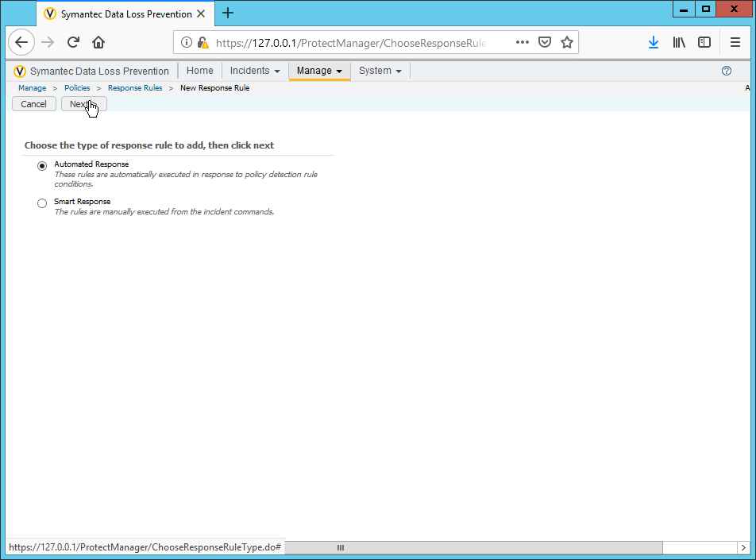Open page actions three-dot menu
The image size is (756, 560).
pos(523,42)
